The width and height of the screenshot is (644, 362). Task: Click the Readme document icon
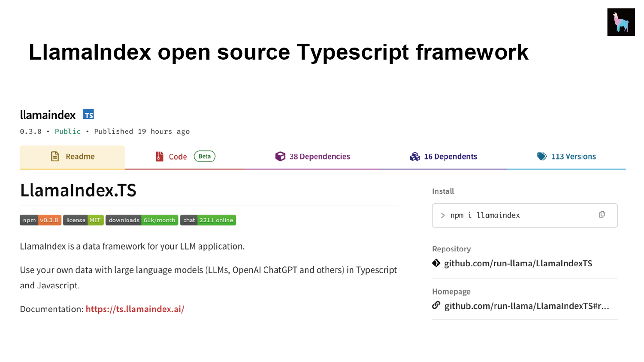pyautogui.click(x=55, y=157)
